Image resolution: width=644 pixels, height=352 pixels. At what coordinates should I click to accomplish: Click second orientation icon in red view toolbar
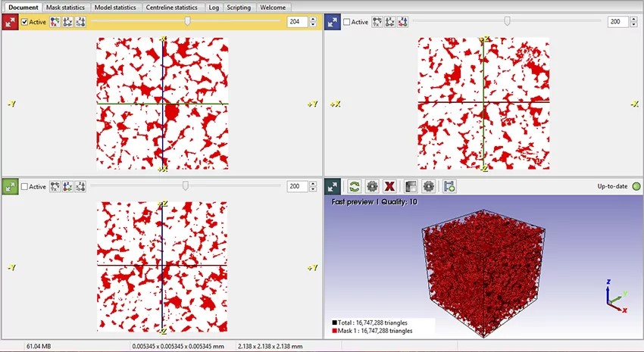[x=67, y=22]
